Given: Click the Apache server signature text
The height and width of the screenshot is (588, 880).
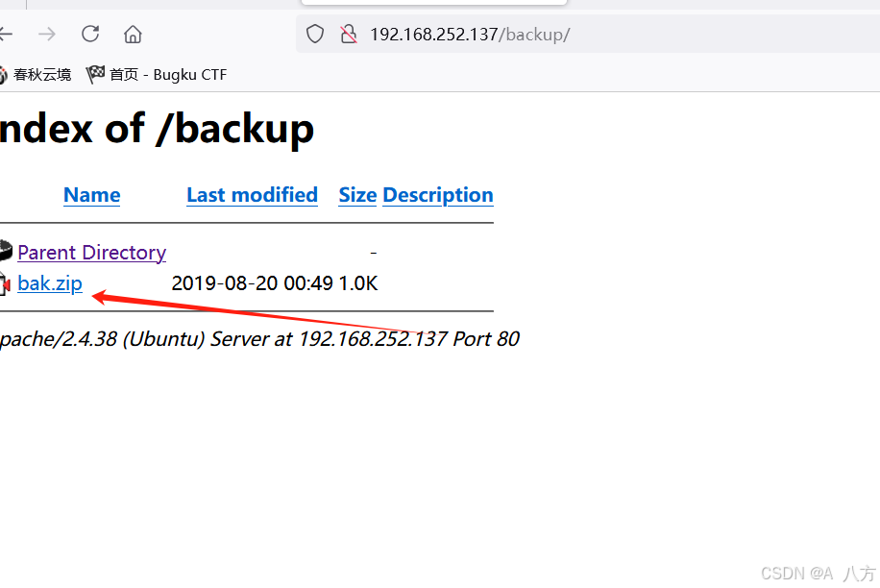Looking at the screenshot, I should (x=259, y=339).
